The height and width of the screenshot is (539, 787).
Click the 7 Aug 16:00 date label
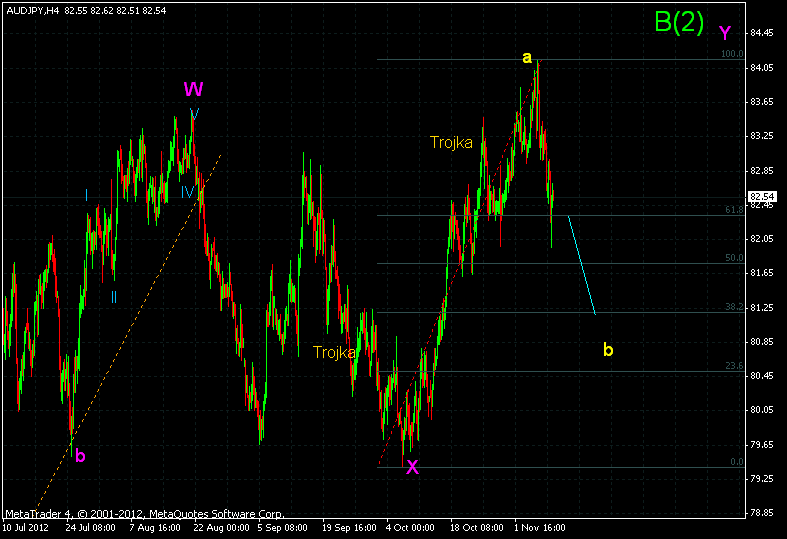[155, 528]
